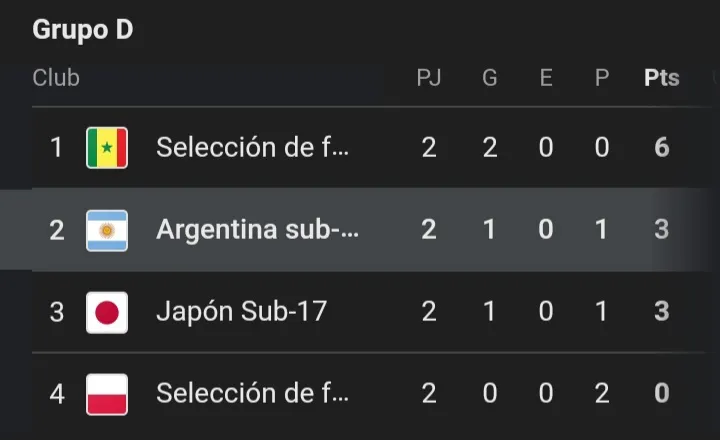This screenshot has width=720, height=440.
Task: Click the Pts column header
Action: (x=661, y=78)
